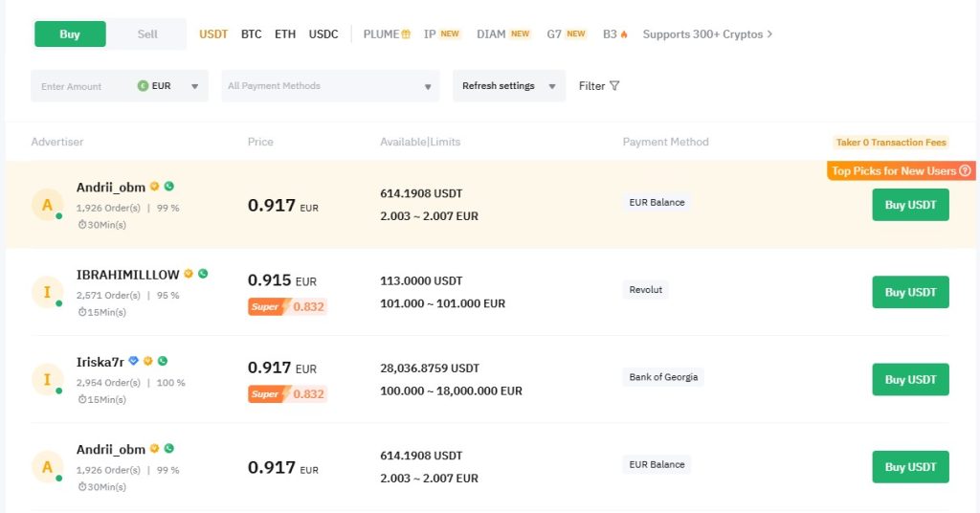Click Iriska7r avatar icon

click(47, 379)
